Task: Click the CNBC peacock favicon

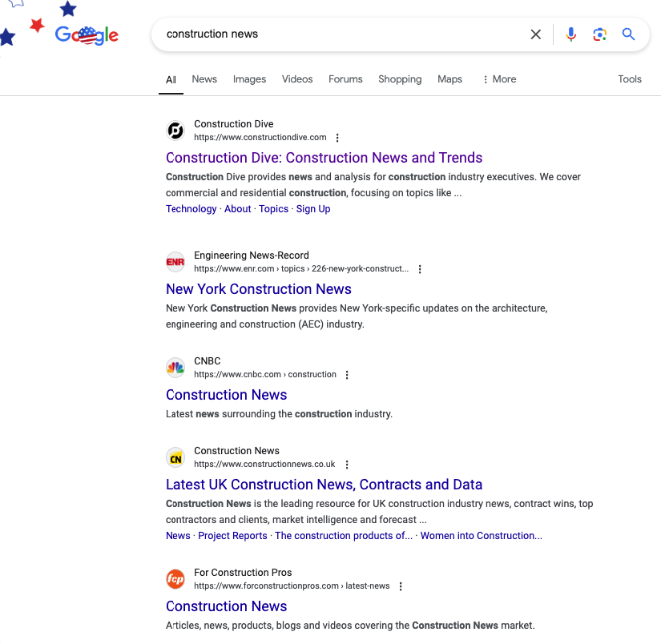Action: [175, 368]
